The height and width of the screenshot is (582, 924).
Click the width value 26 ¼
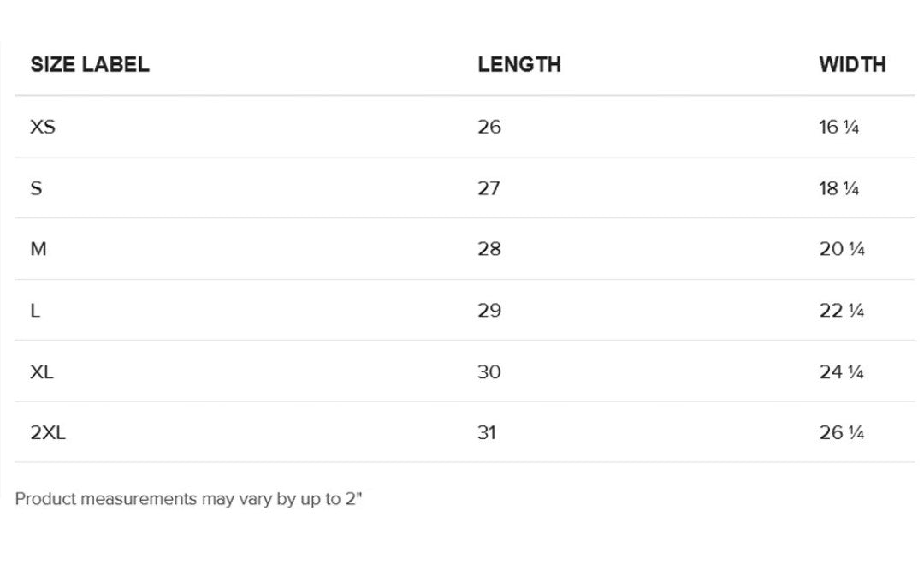[842, 433]
